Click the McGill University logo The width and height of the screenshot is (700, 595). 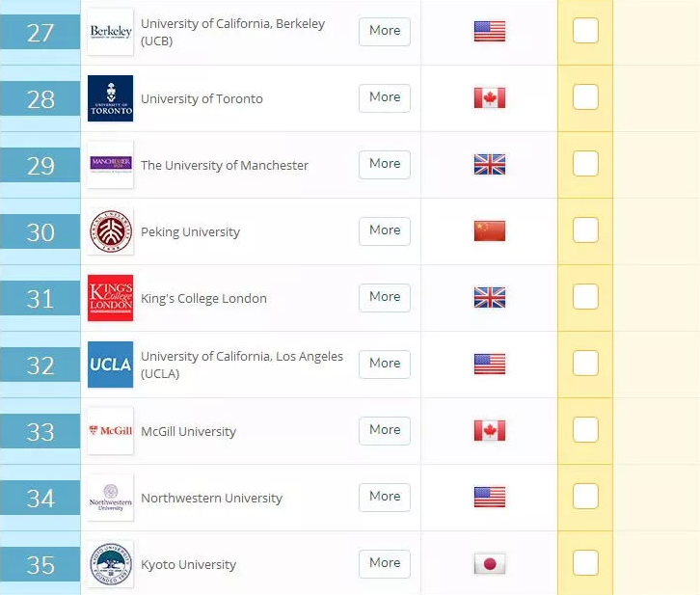[110, 431]
